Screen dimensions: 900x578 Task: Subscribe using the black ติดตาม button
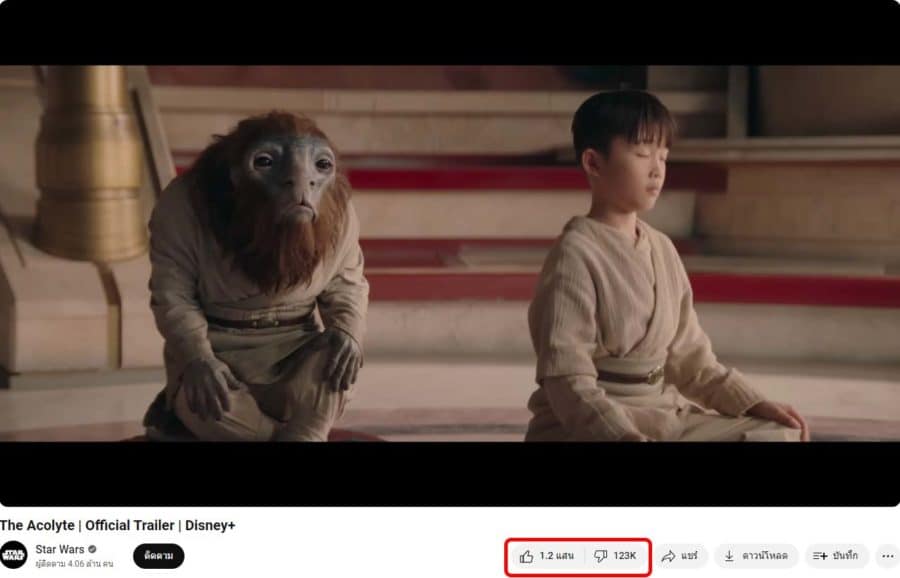pos(158,556)
